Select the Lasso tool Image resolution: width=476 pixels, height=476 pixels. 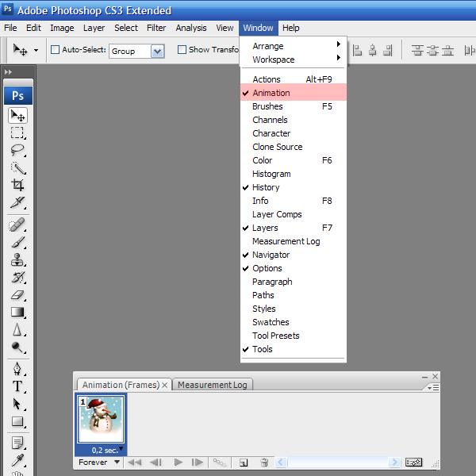click(x=17, y=150)
